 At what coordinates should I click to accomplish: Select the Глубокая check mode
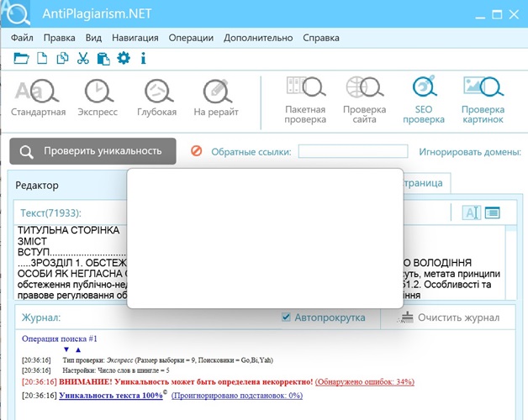point(157,98)
